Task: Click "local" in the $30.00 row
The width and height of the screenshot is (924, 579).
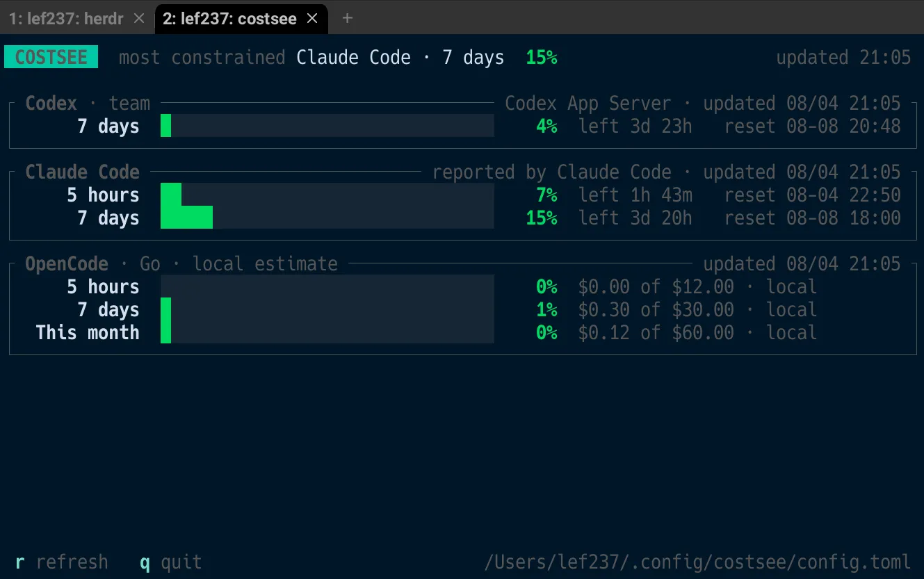Action: pos(791,310)
